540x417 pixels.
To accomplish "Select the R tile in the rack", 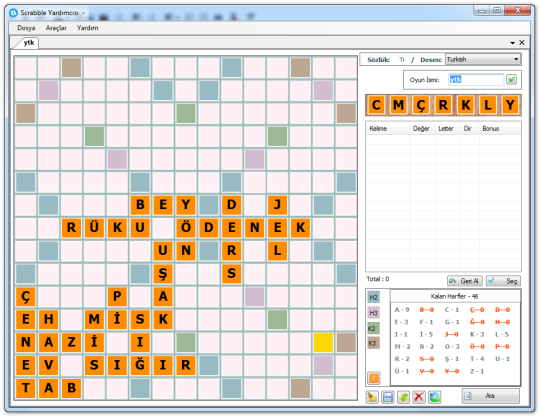I will 443,105.
